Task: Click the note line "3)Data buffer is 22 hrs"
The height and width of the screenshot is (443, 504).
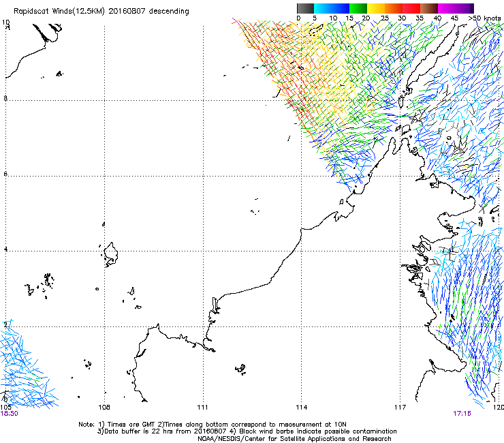Action: tap(247, 431)
